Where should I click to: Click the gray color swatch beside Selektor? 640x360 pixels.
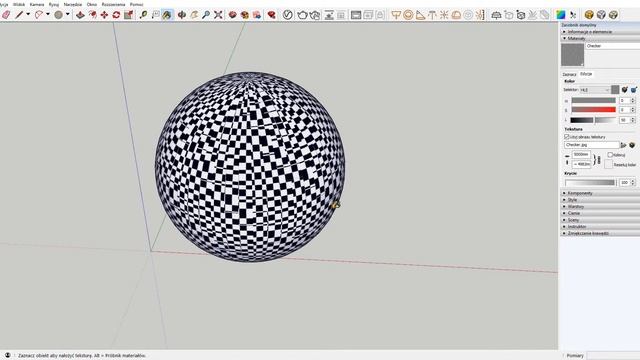point(615,90)
